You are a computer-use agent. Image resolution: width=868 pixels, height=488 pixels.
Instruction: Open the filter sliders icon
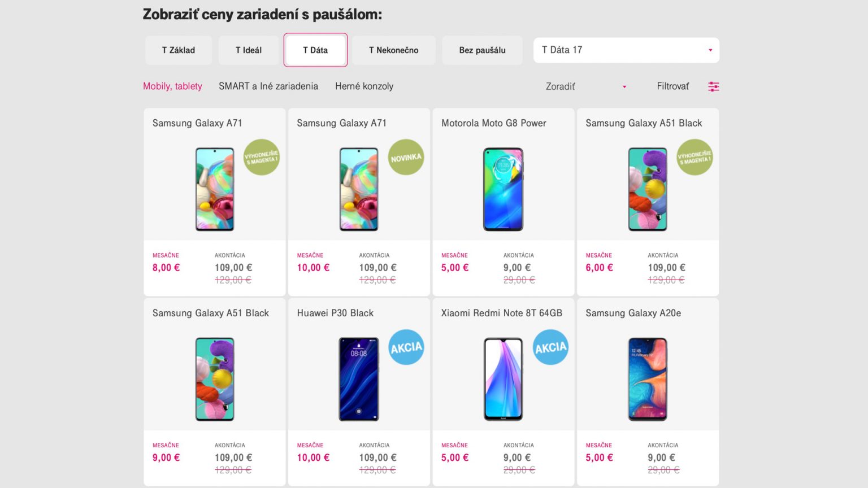coord(714,86)
